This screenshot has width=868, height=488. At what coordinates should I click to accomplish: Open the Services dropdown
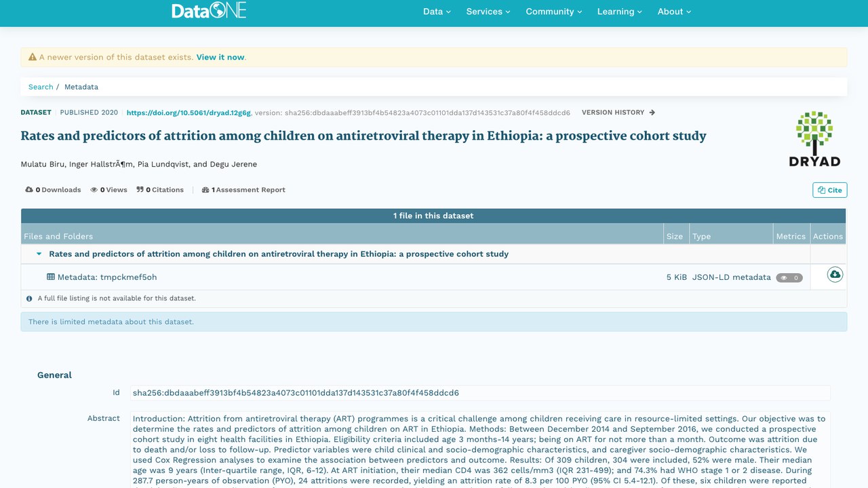[x=488, y=12]
